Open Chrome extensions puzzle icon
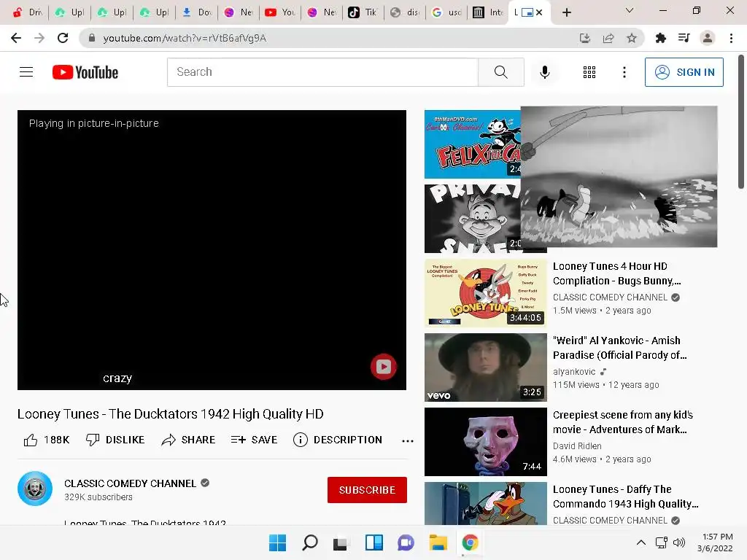The width and height of the screenshot is (747, 560). (660, 38)
